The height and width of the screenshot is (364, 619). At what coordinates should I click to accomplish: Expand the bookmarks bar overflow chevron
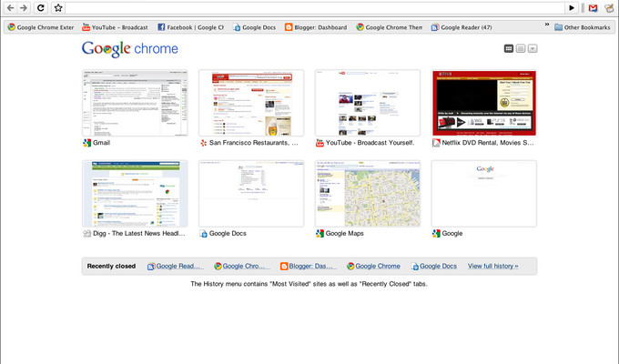(x=546, y=25)
